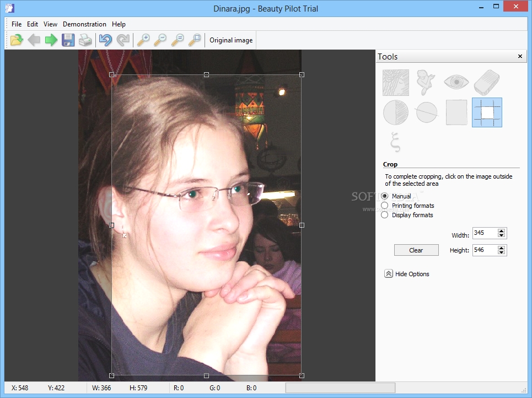Save the image with the floppy disk icon
Screen dimensions: 532x398
click(68, 40)
